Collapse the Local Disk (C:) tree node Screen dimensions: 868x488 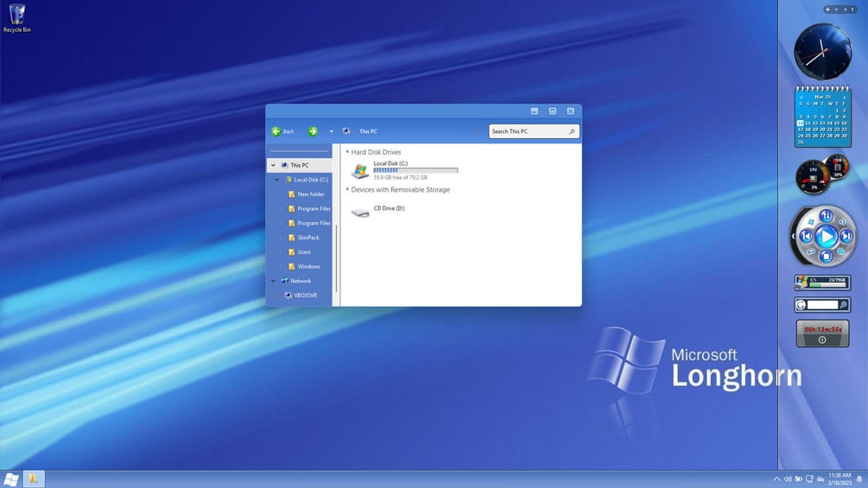[x=276, y=180]
